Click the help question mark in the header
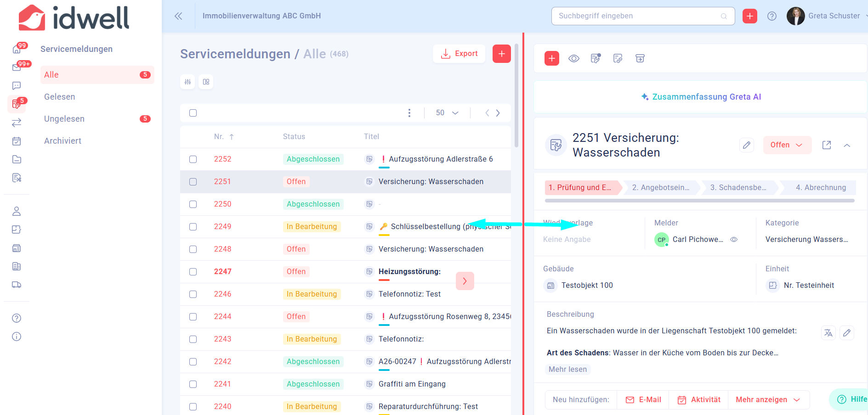This screenshot has width=868, height=415. pos(772,16)
